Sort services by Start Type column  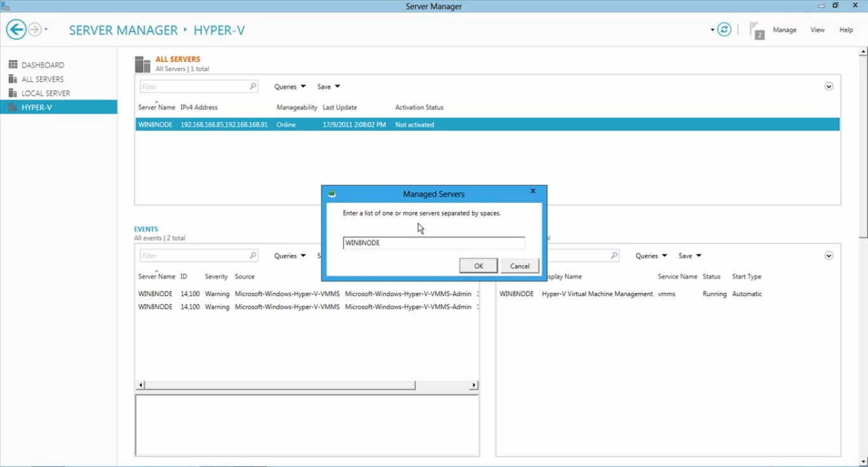click(747, 276)
